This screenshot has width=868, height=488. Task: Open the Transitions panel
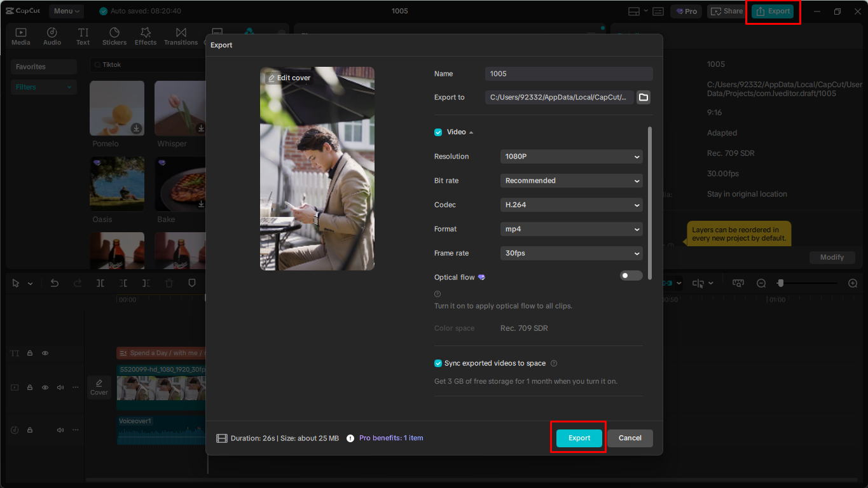point(181,36)
